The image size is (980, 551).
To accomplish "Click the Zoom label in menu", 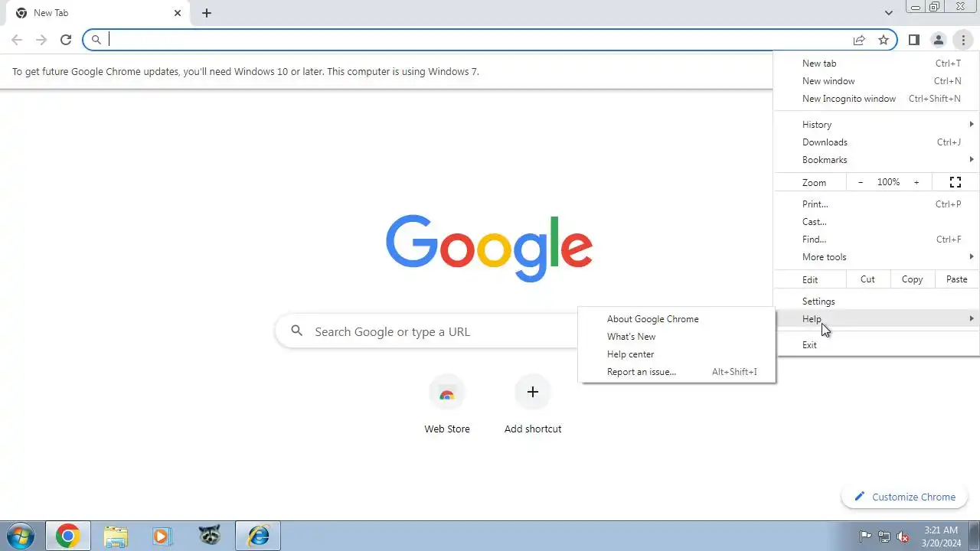I will tap(814, 182).
